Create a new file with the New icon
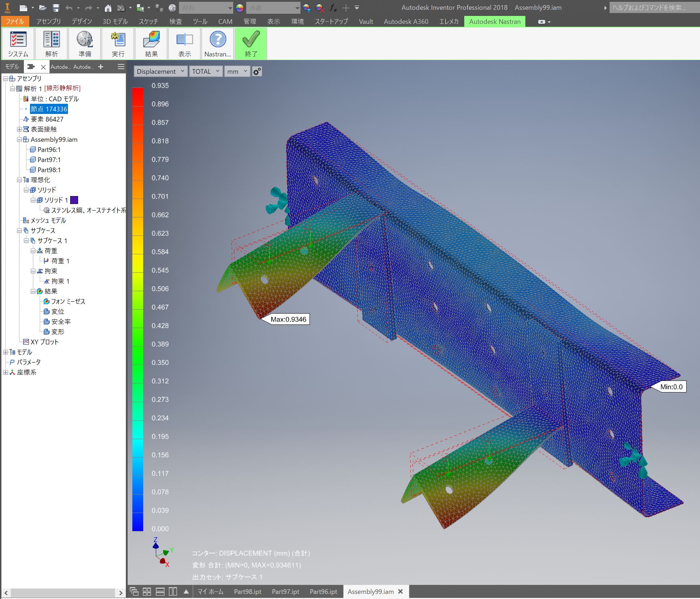This screenshot has width=700, height=599. pyautogui.click(x=24, y=8)
